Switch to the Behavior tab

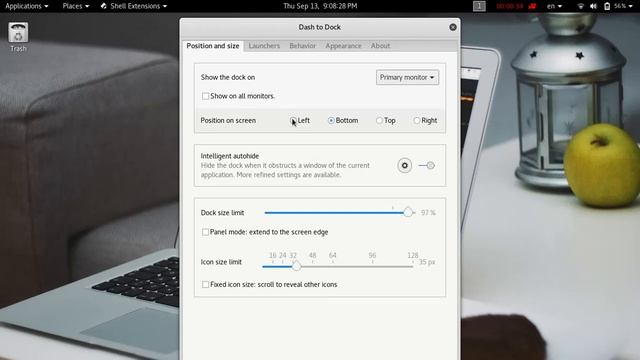[302, 46]
